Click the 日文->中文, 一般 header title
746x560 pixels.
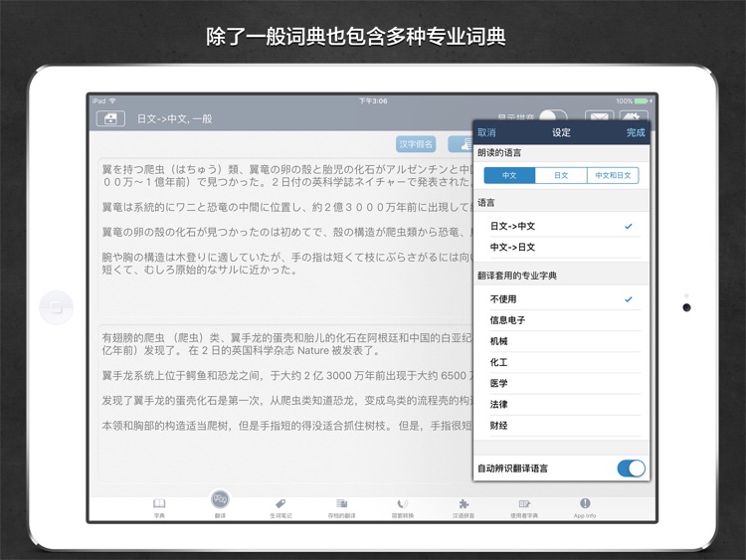pyautogui.click(x=175, y=119)
